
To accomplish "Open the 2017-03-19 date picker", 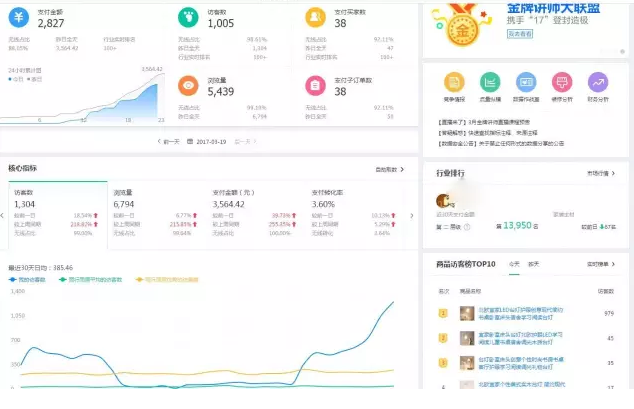I will [x=209, y=141].
